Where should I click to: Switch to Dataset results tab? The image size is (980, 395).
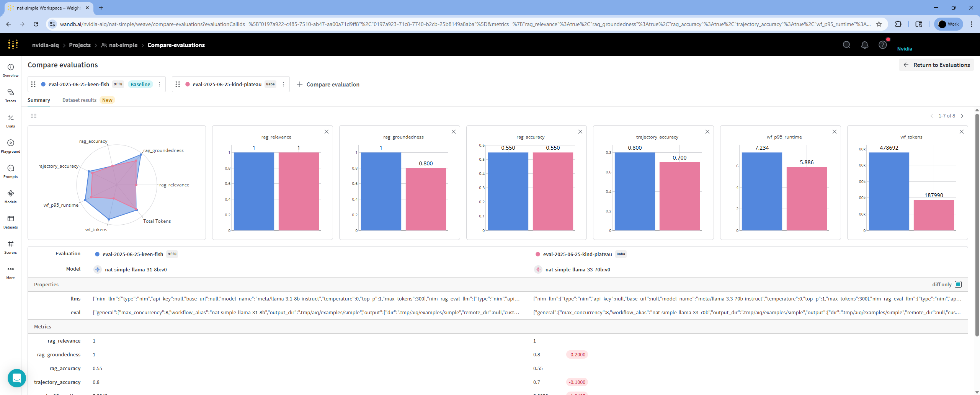pos(79,100)
